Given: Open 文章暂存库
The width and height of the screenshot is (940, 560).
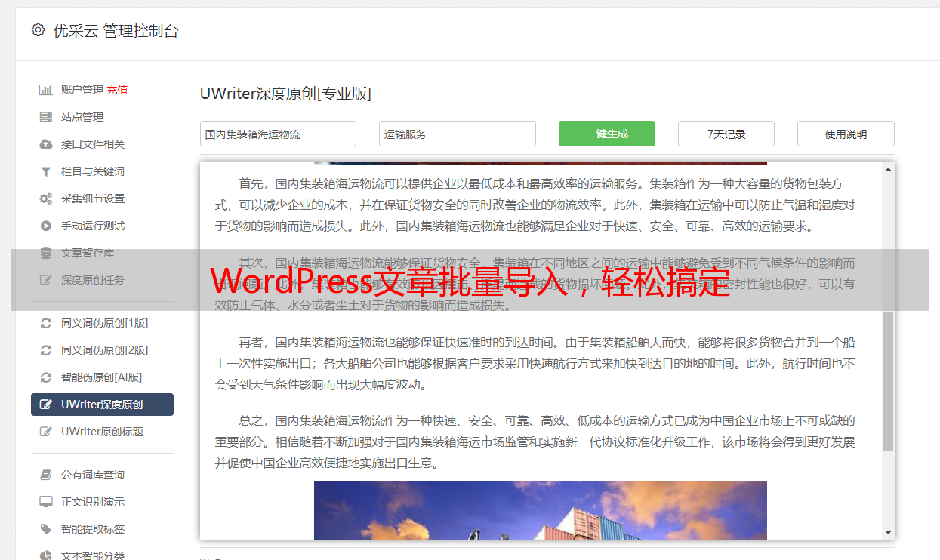Looking at the screenshot, I should tap(88, 253).
